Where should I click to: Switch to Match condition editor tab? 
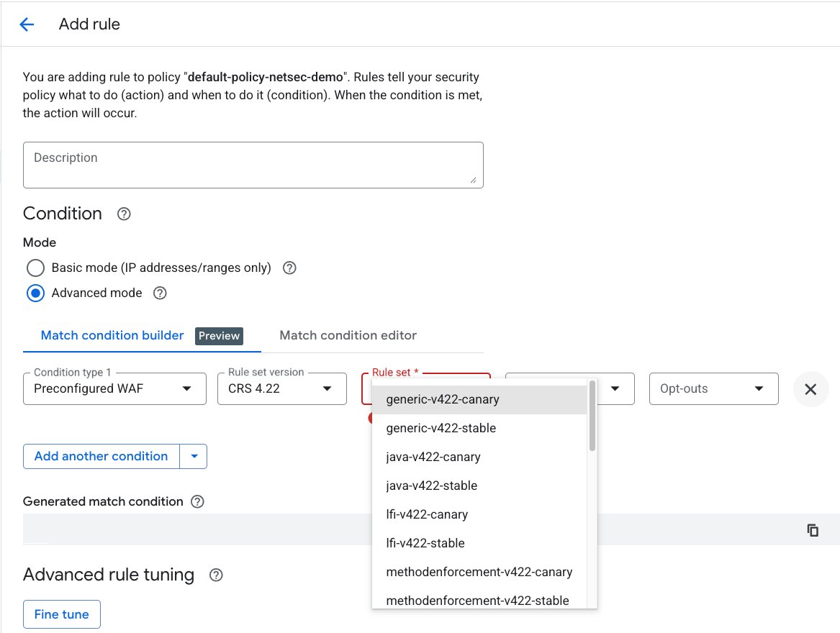348,335
